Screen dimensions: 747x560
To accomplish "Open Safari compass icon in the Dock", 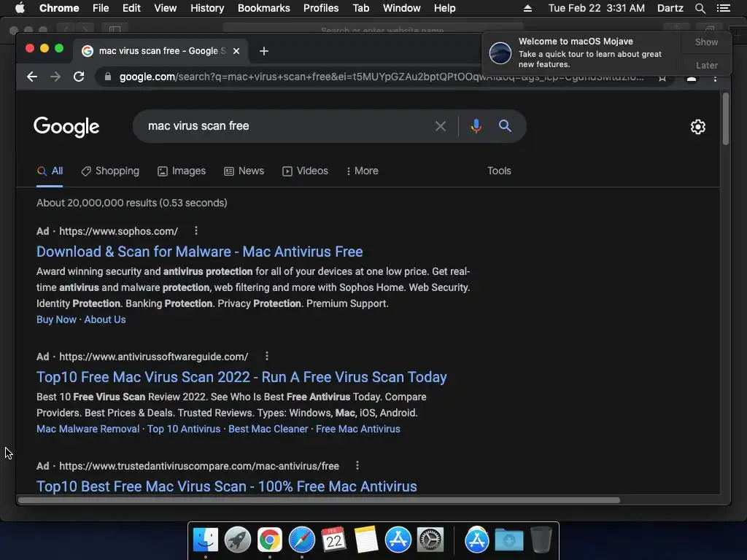I will 302,540.
